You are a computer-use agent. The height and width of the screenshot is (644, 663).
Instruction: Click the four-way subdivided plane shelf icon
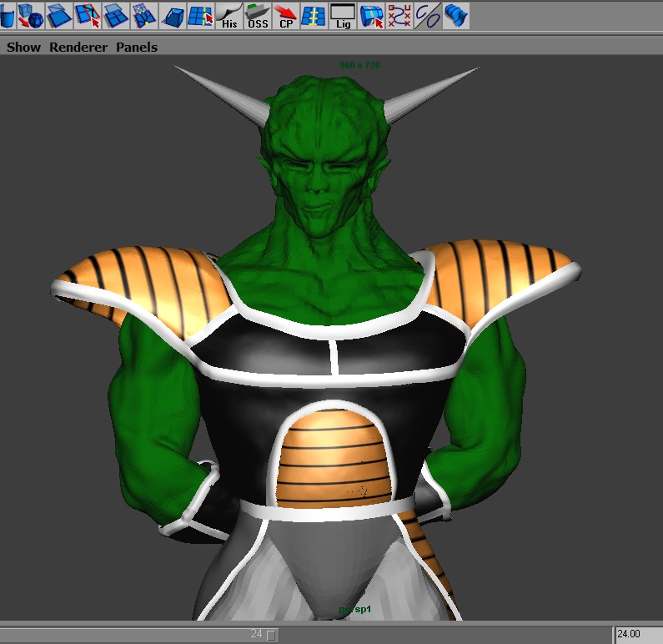click(x=116, y=16)
